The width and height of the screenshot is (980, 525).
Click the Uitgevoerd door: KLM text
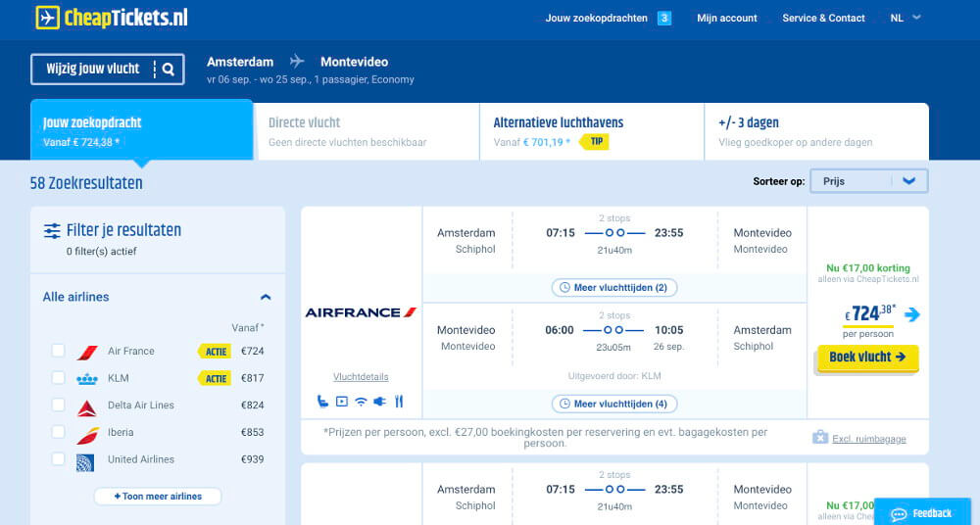[x=614, y=375]
